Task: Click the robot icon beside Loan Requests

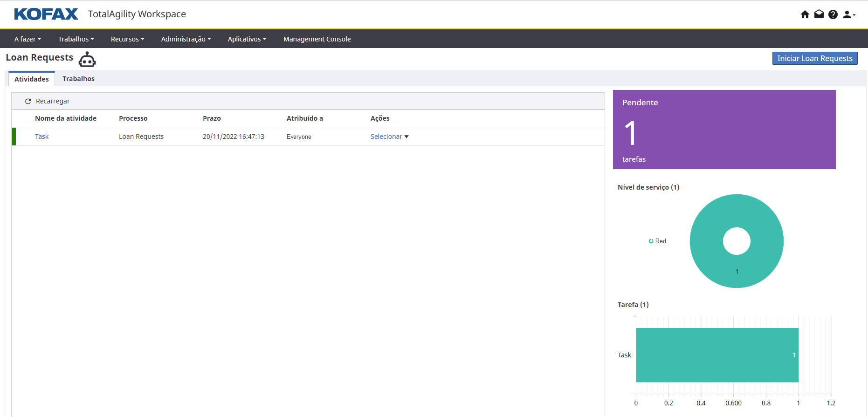Action: (x=87, y=60)
